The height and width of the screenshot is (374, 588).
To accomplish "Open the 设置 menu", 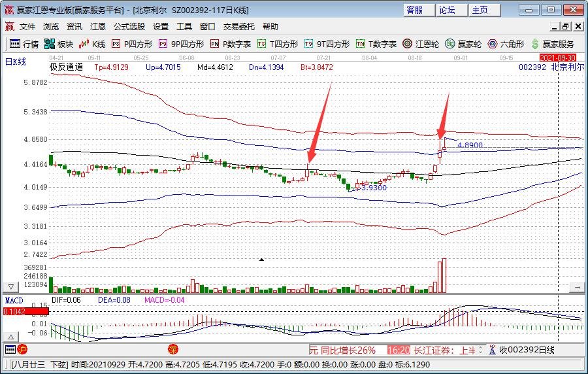I will (x=161, y=27).
